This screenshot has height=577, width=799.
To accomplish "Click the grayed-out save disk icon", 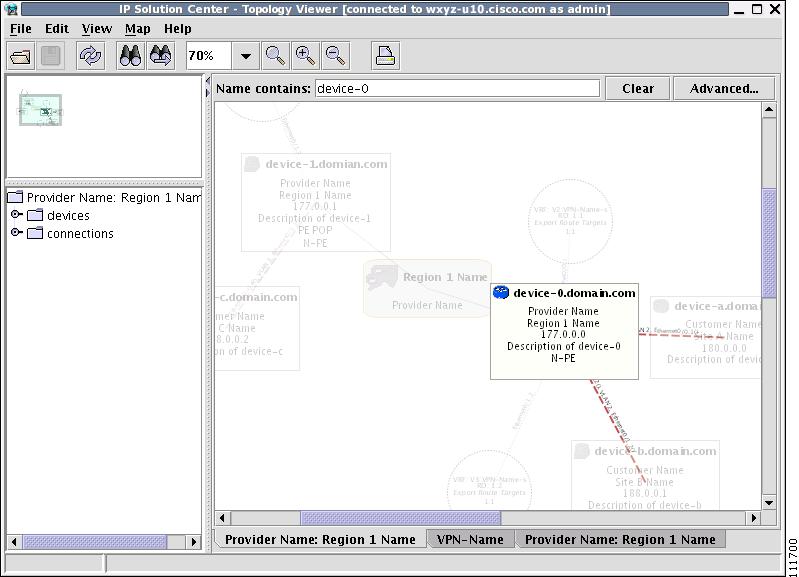I will [x=51, y=56].
